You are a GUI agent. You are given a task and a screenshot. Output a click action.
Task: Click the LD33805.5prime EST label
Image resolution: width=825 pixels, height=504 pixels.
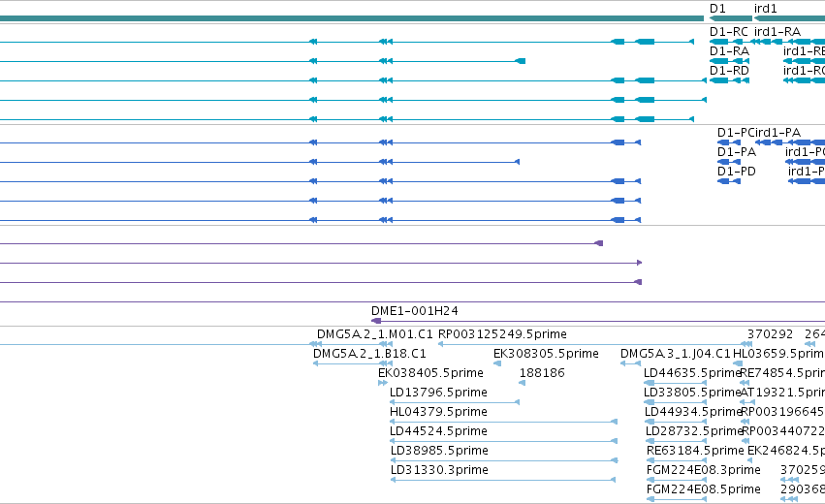point(692,393)
